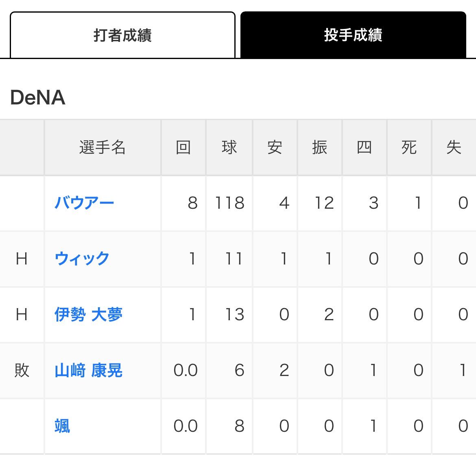Screen dimensions: 476x466
Task: Click バウアー's pitch count 118
Action: 229,203
